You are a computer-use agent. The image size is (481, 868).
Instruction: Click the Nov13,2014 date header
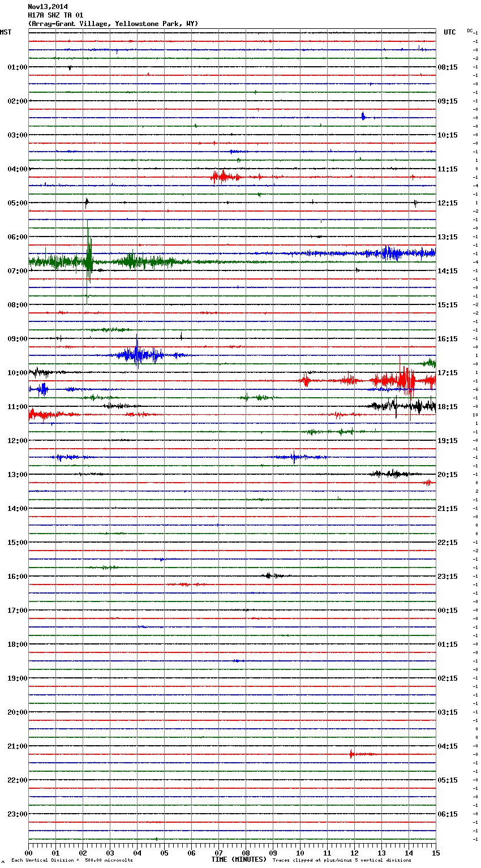pos(48,7)
